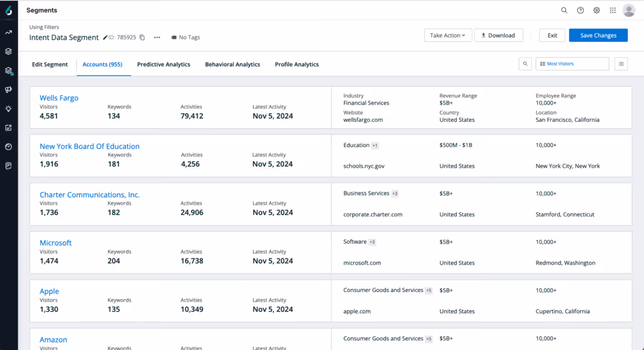The height and width of the screenshot is (350, 644).
Task: Open the lightbulb insights sidebar icon
Action: [x=9, y=109]
